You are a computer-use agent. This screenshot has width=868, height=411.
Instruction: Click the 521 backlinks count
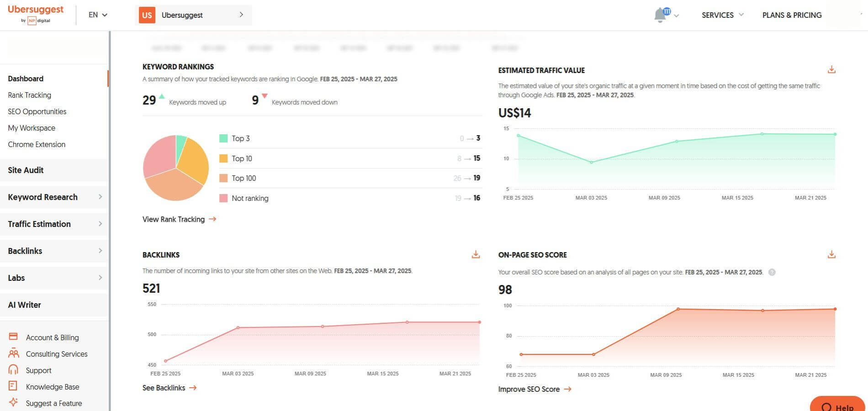point(151,288)
